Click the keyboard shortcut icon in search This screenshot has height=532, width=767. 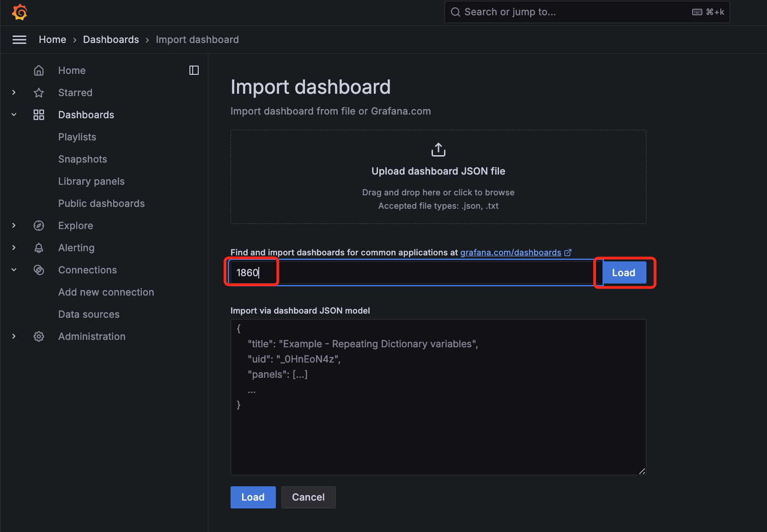[x=697, y=12]
